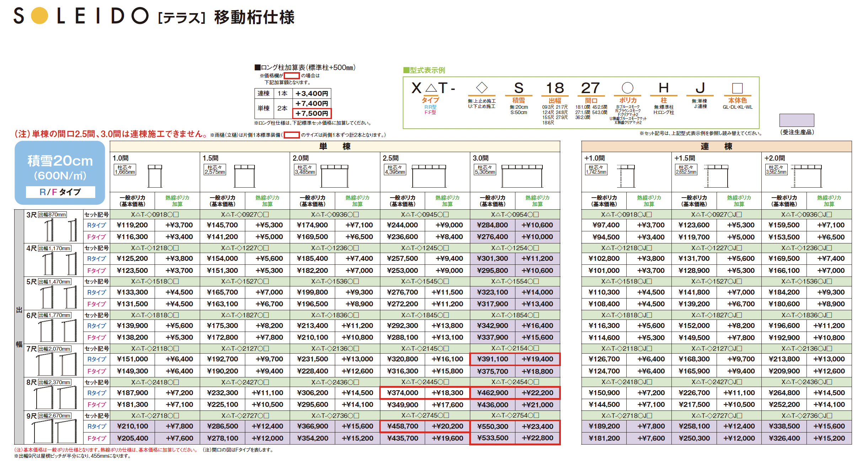Click the ロング柱加算表 heading
This screenshot has height=462, width=868.
click(x=305, y=68)
